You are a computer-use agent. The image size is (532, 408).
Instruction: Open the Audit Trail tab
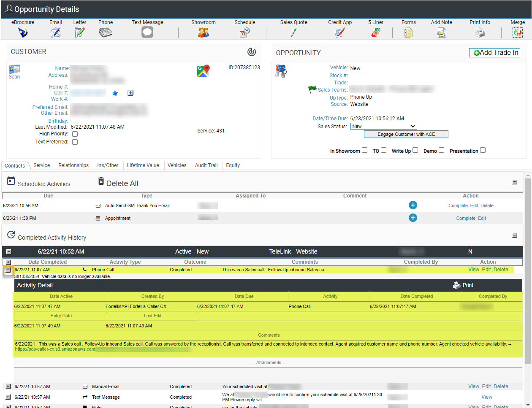(x=206, y=165)
